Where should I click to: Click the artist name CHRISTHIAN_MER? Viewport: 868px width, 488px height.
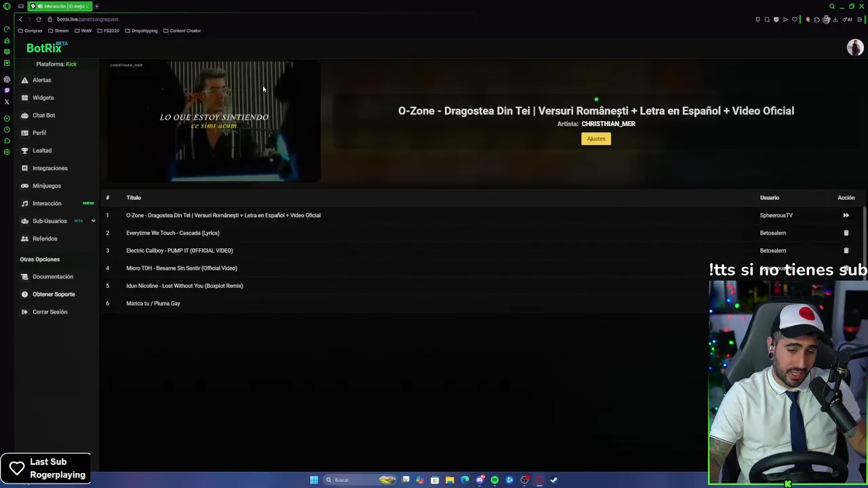pos(608,124)
